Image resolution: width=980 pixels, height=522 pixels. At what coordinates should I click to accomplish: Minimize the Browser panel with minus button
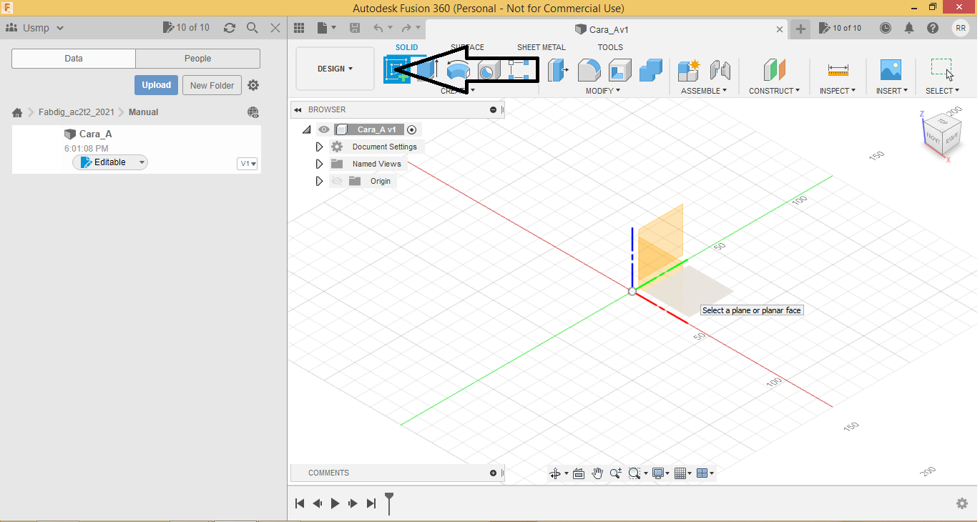coord(493,109)
